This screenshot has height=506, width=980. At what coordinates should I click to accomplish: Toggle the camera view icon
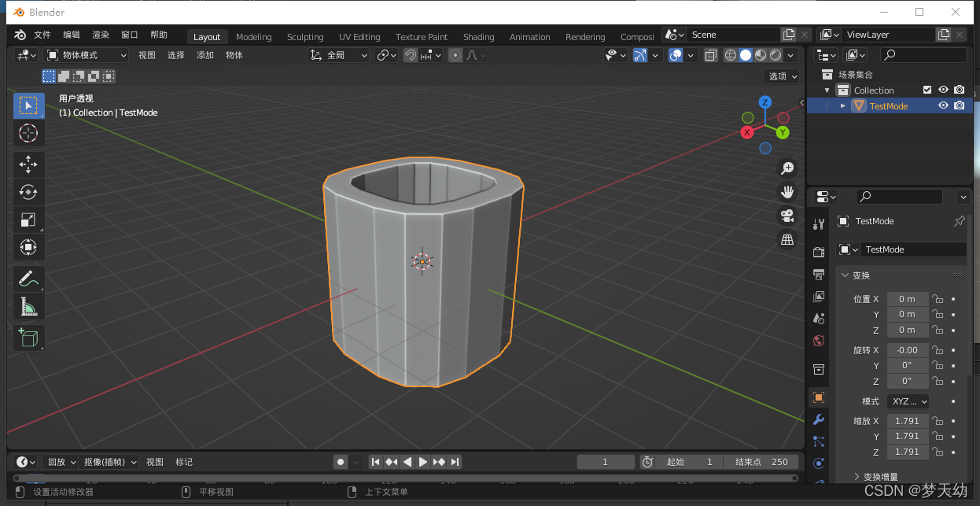click(x=787, y=216)
